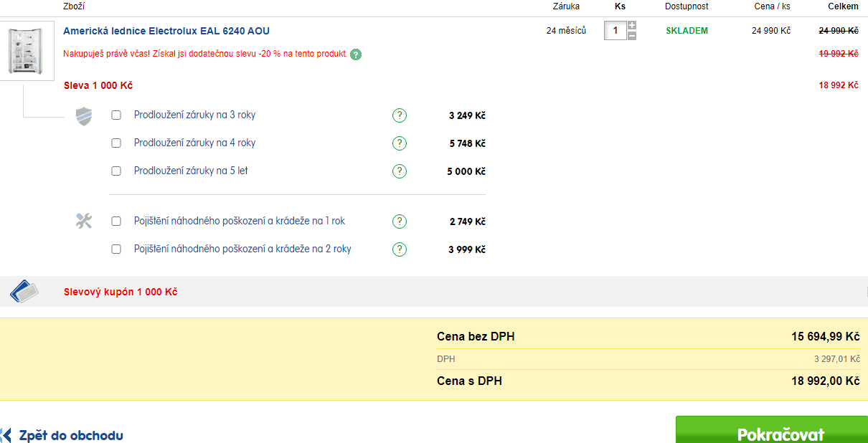Click the Cena bez DPH amount 15 694,99 Kč

click(825, 337)
